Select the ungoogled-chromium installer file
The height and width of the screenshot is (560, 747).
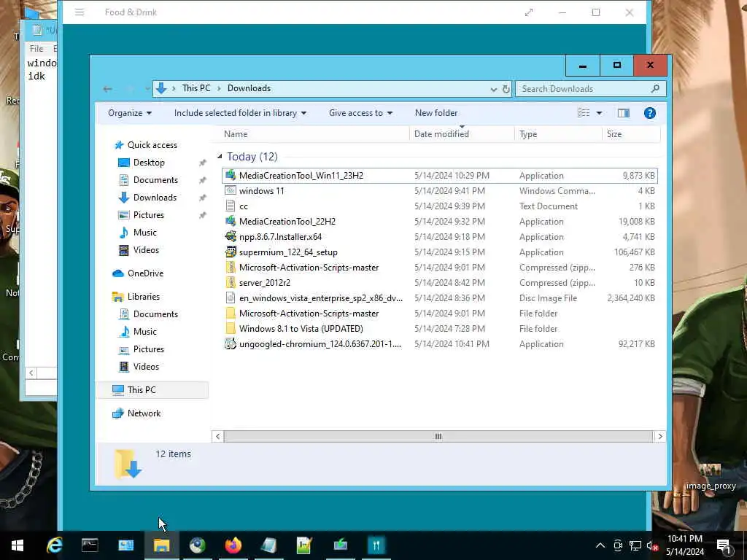coord(439,344)
